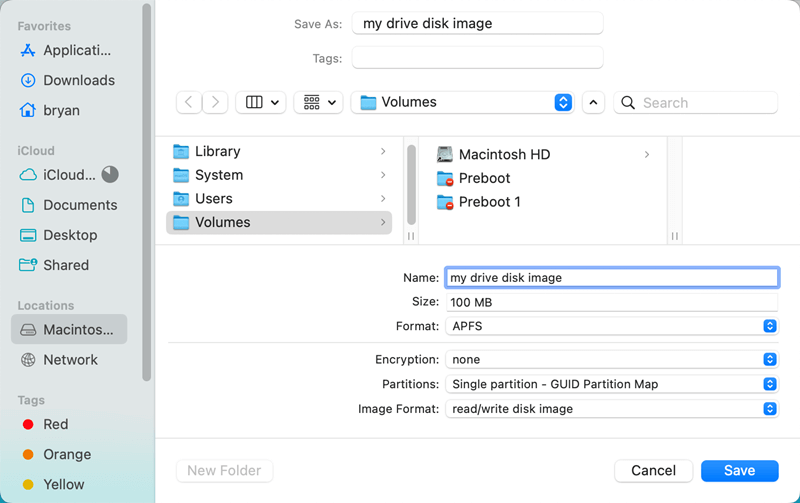Click the Cancel button

(653, 470)
